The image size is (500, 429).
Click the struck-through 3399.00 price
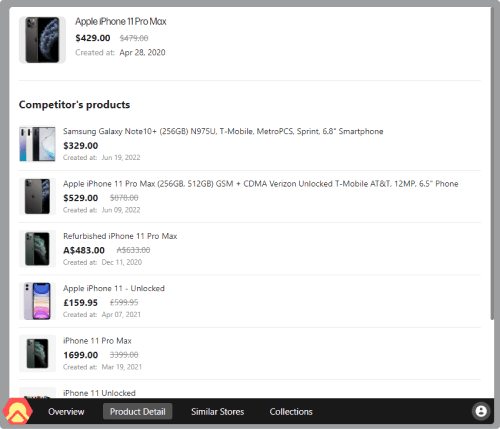(x=124, y=355)
